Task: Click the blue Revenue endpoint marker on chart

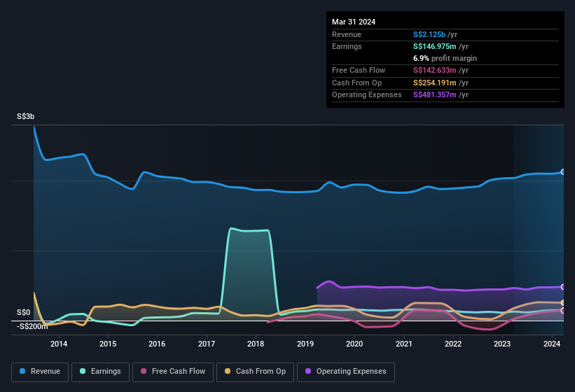Action: [x=563, y=171]
